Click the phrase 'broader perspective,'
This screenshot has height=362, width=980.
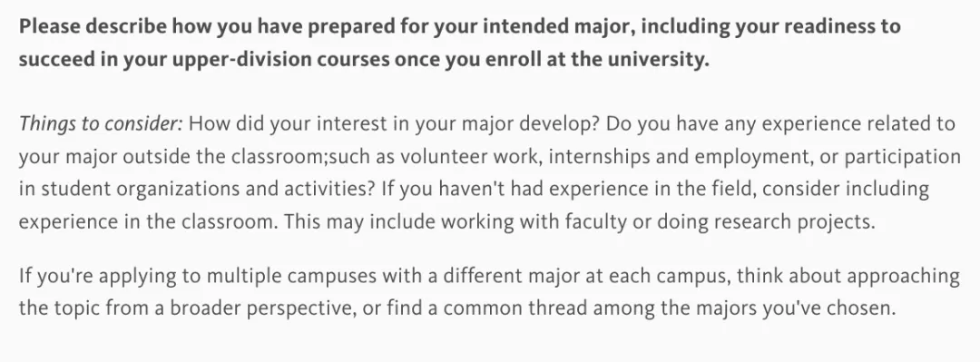[263, 308]
